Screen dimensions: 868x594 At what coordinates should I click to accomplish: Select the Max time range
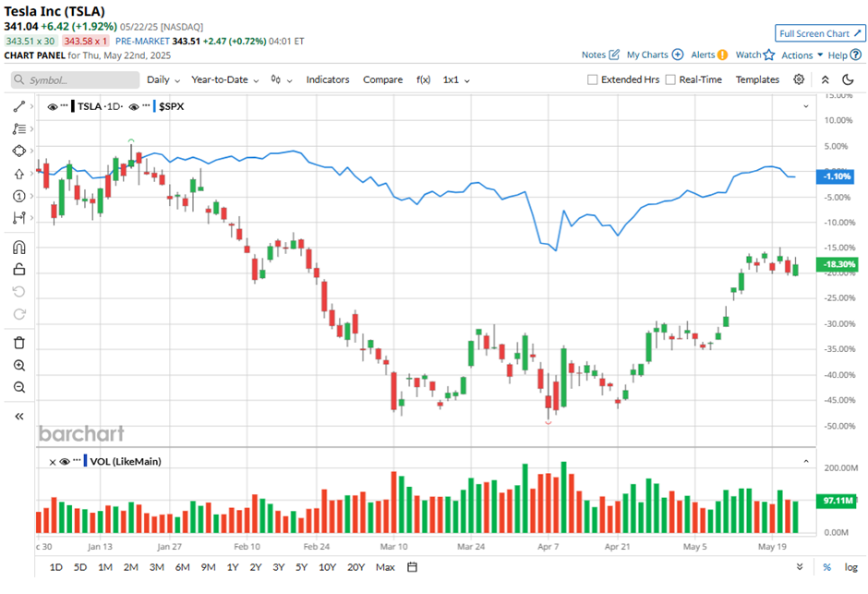pyautogui.click(x=385, y=567)
